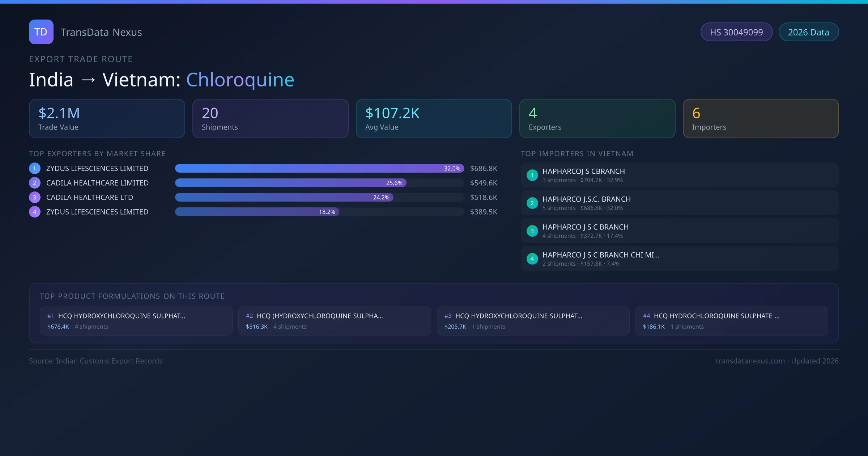The image size is (868, 456).
Task: Click the 32.0% market share bar
Action: point(319,168)
